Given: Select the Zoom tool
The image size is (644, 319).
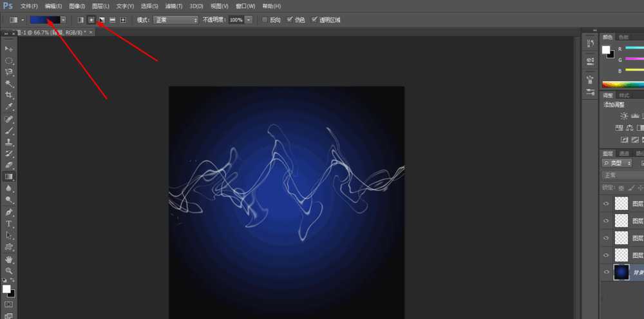Looking at the screenshot, I should (x=8, y=271).
